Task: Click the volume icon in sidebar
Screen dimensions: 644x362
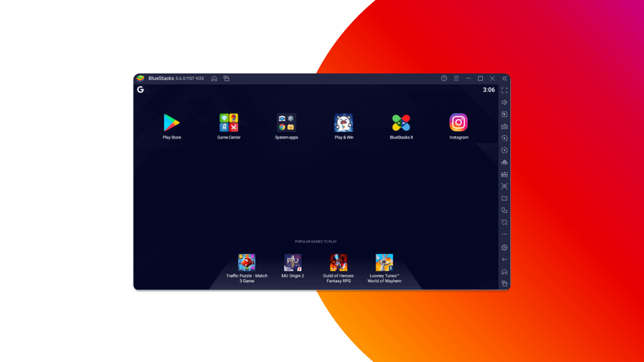Action: click(504, 103)
